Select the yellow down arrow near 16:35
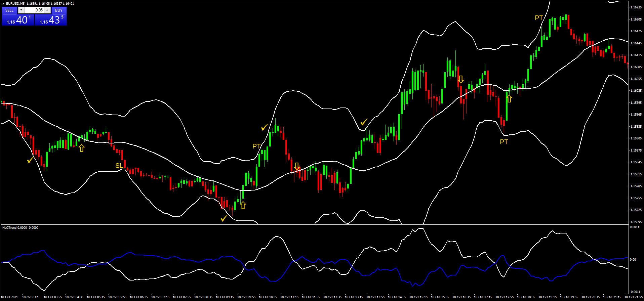The width and height of the screenshot is (644, 301). tap(461, 79)
